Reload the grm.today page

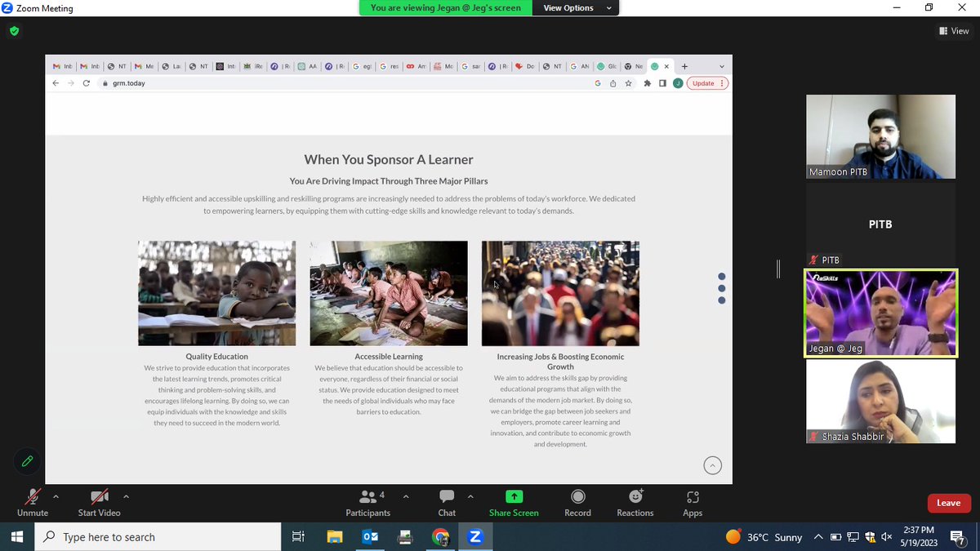coord(87,83)
